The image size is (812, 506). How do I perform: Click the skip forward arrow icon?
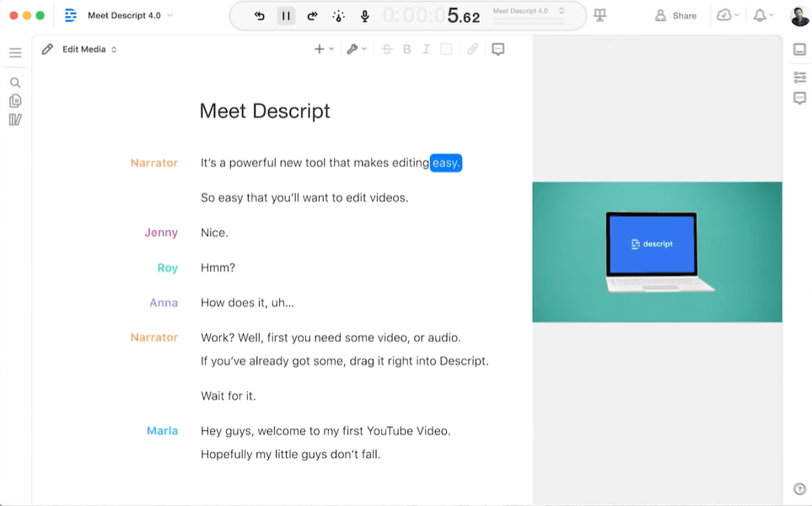pyautogui.click(x=312, y=16)
